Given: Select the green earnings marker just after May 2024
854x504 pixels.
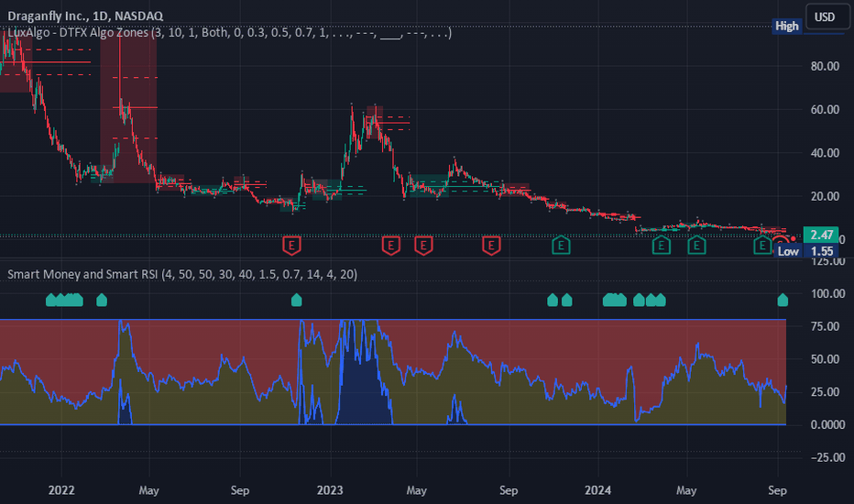Looking at the screenshot, I should (x=696, y=246).
